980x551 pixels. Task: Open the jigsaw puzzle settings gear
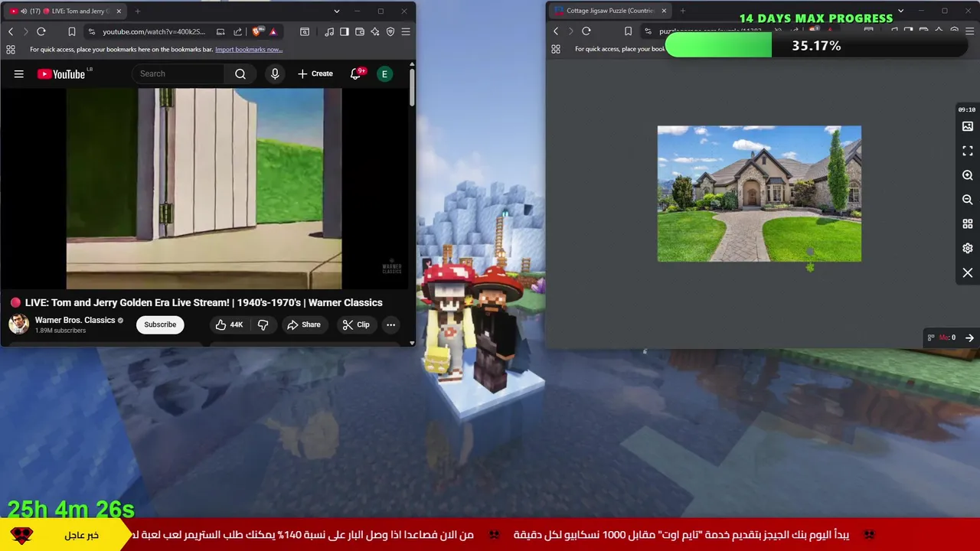(x=968, y=249)
